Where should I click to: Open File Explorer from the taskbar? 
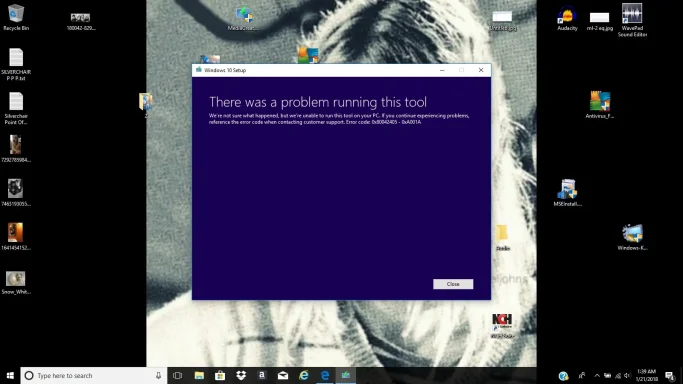pyautogui.click(x=199, y=375)
